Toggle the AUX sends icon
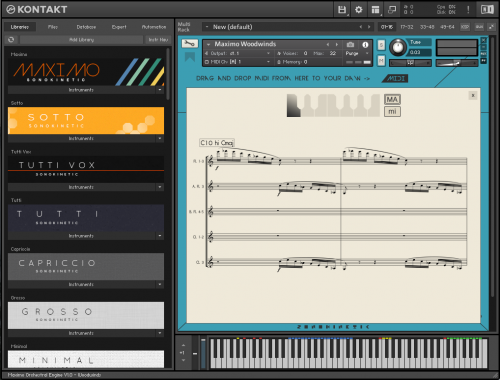Screen dimensions: 500x380 pyautogui.click(x=484, y=54)
